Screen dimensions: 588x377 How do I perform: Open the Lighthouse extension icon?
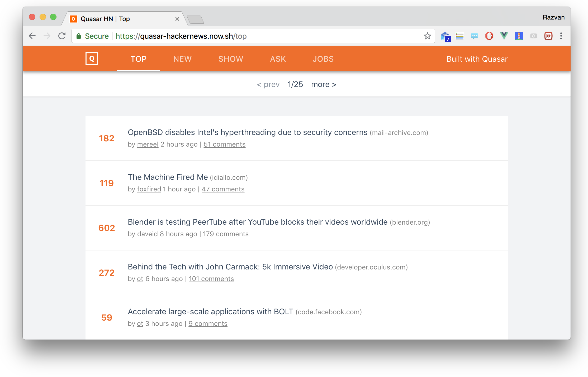click(x=519, y=36)
